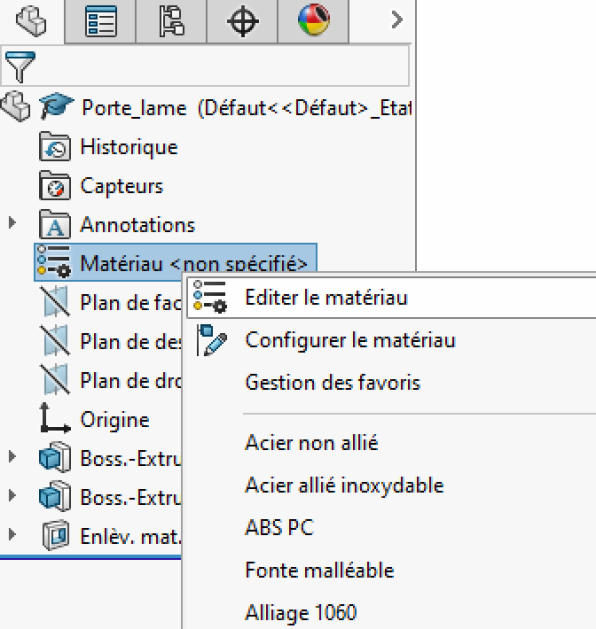Open the DimXpertManager crosshair tab

click(242, 21)
